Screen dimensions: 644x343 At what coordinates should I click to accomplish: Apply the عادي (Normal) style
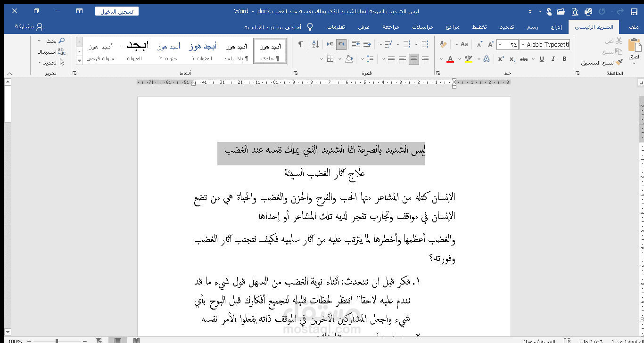point(270,51)
